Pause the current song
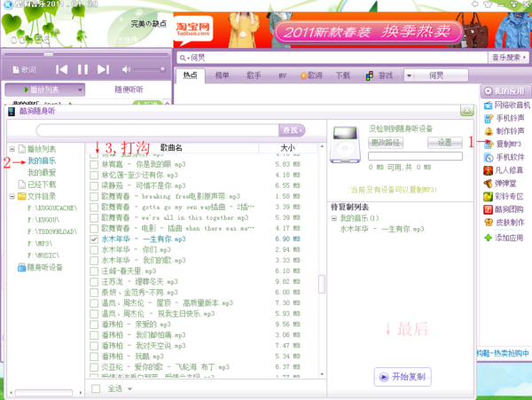Screen dimensions: 532x400 [x=82, y=70]
